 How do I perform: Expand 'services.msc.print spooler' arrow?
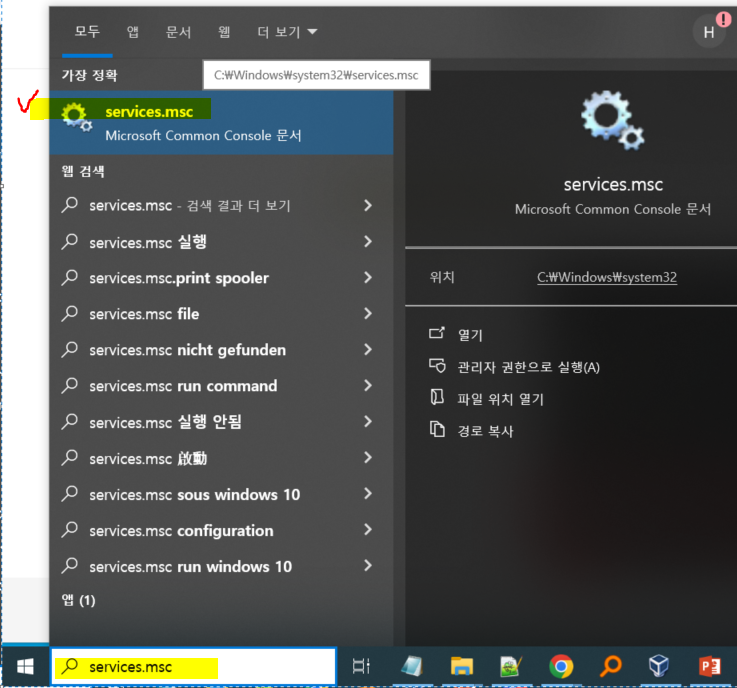[x=368, y=278]
